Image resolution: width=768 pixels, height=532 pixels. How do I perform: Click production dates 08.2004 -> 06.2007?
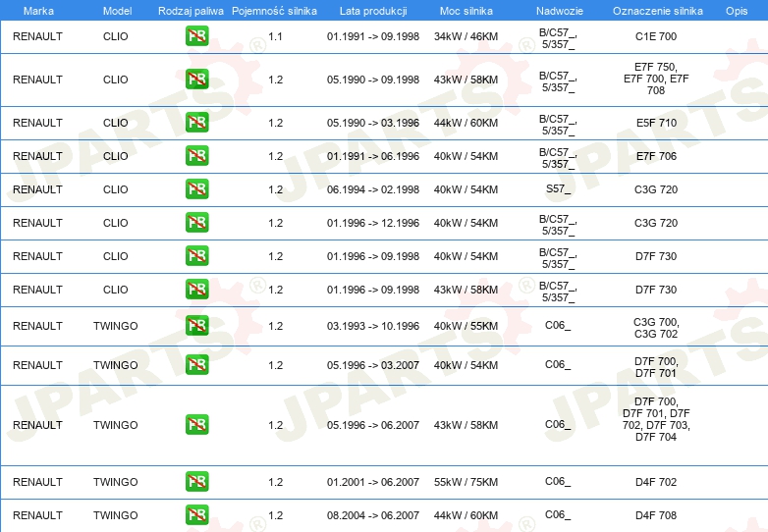pos(373,515)
